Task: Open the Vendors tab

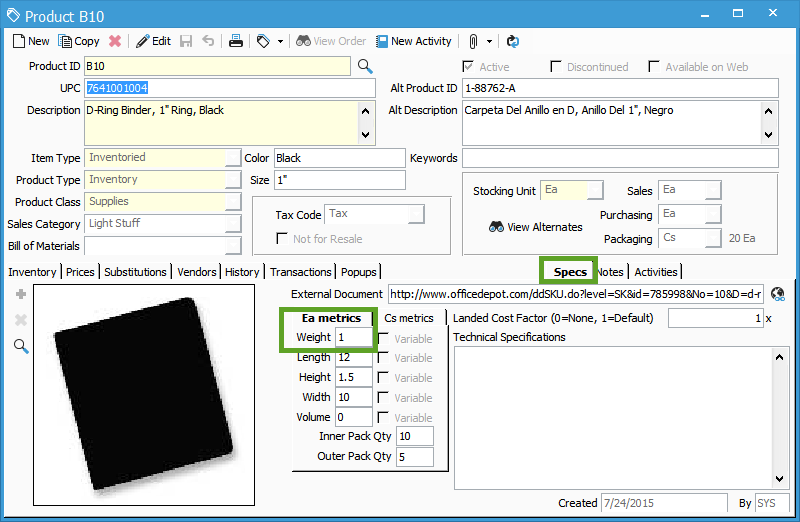Action: point(197,272)
